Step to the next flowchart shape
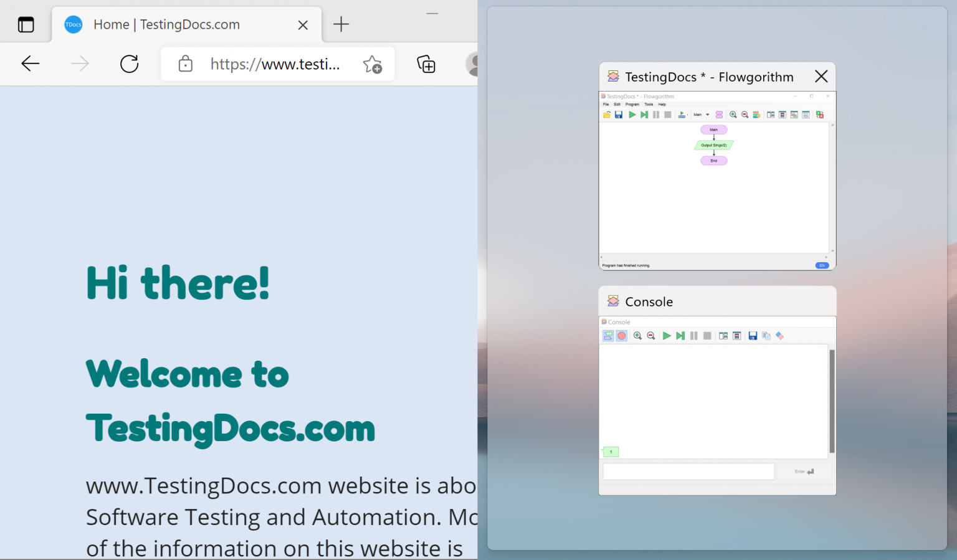Image resolution: width=957 pixels, height=560 pixels. click(644, 115)
